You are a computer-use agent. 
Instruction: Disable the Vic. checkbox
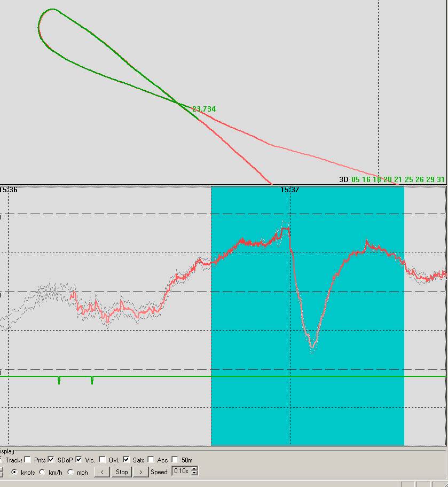(x=79, y=460)
